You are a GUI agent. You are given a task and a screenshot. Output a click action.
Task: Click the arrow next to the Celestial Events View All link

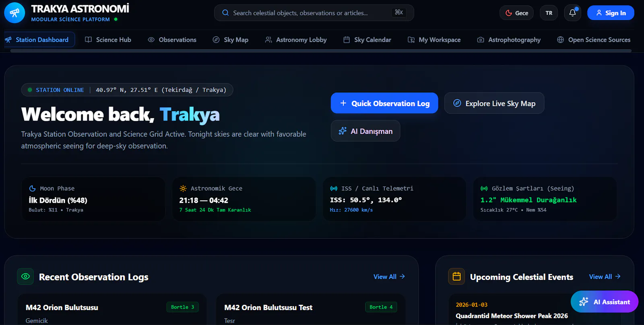click(618, 276)
